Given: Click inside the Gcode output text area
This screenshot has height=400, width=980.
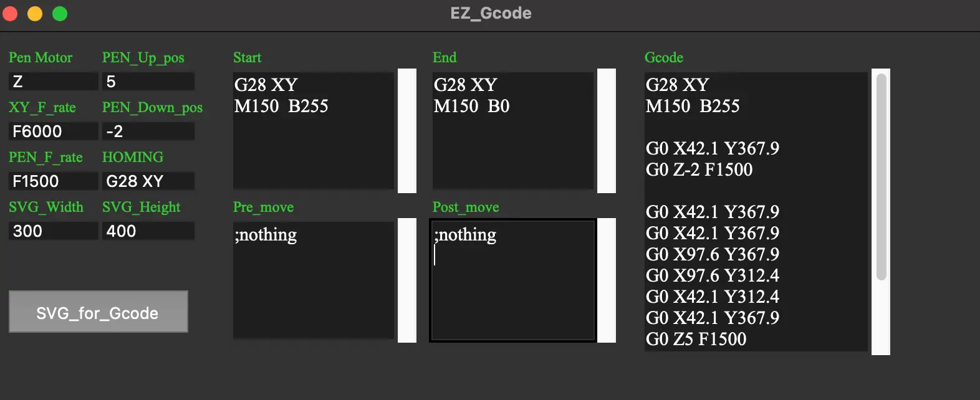Looking at the screenshot, I should 756,212.
